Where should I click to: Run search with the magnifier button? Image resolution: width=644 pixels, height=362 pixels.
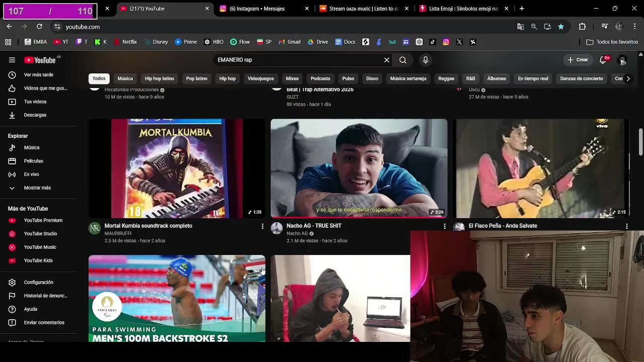click(403, 60)
